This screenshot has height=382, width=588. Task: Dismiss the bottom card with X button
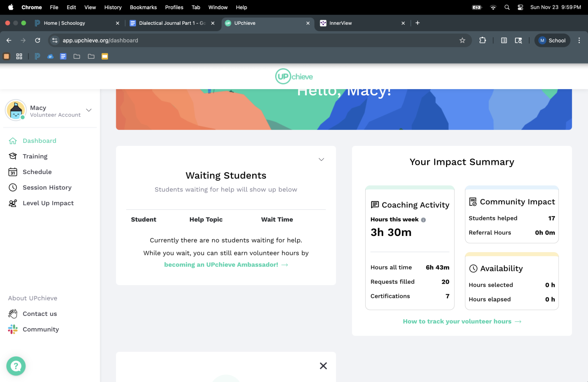tap(323, 366)
